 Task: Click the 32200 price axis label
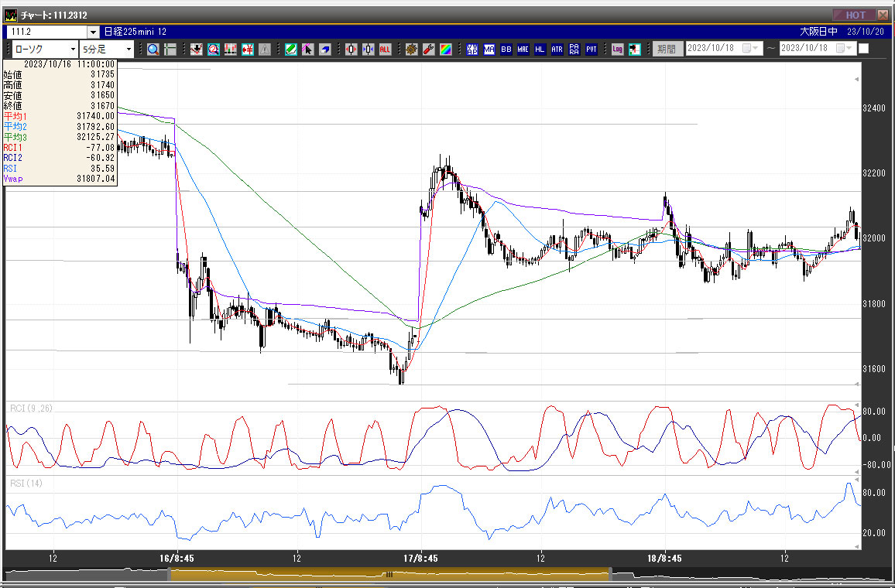(874, 173)
